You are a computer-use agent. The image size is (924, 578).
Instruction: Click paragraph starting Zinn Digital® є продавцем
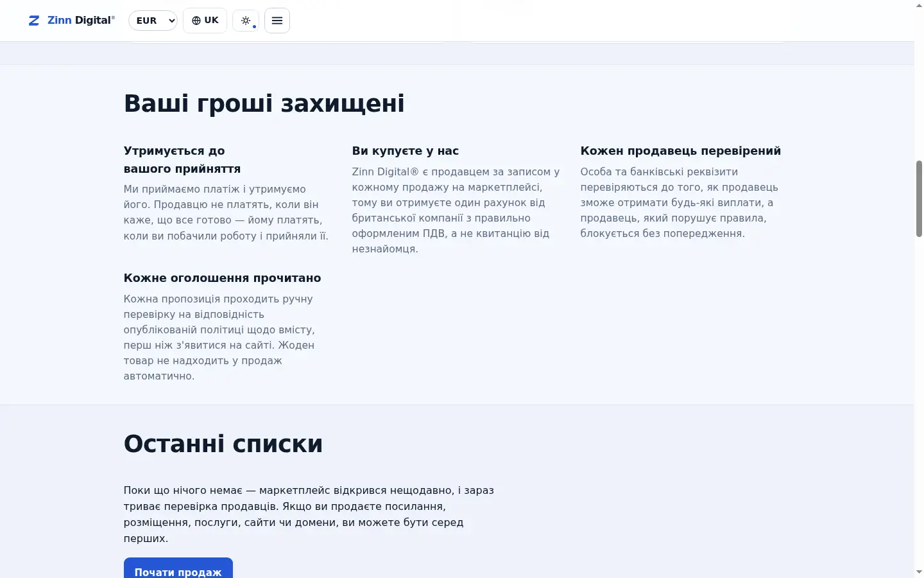coord(456,211)
